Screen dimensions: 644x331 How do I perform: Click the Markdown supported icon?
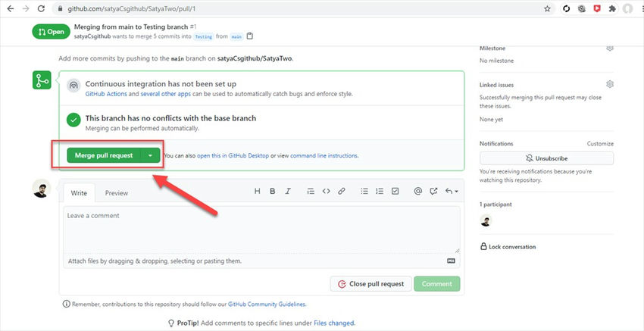(451, 261)
